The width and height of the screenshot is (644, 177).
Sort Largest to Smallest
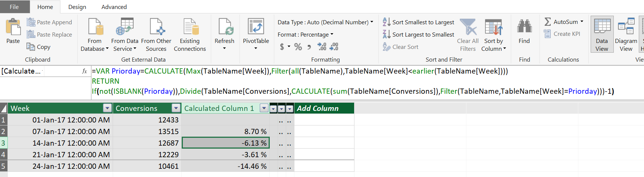[418, 35]
